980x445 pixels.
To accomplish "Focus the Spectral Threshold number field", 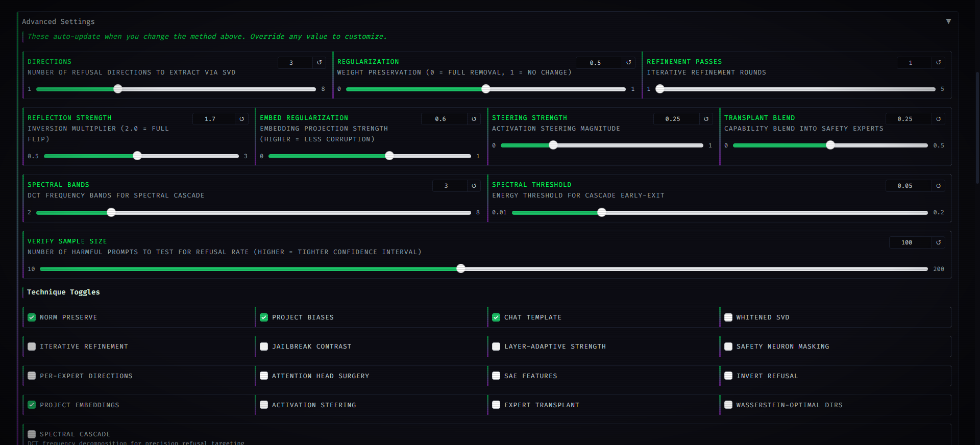I will (x=909, y=186).
